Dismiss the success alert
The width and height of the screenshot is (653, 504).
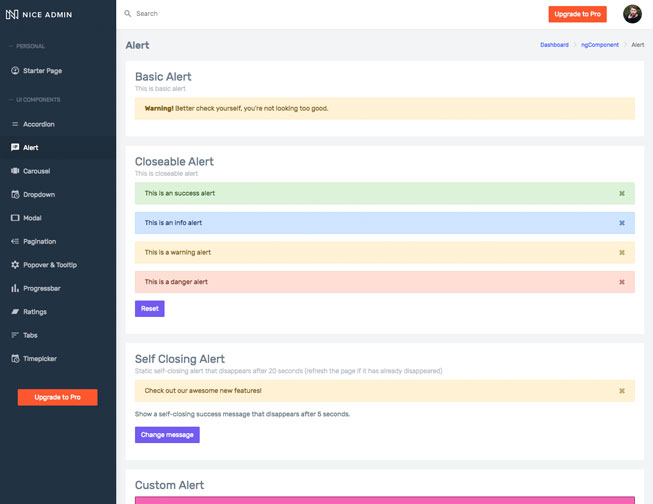621,193
